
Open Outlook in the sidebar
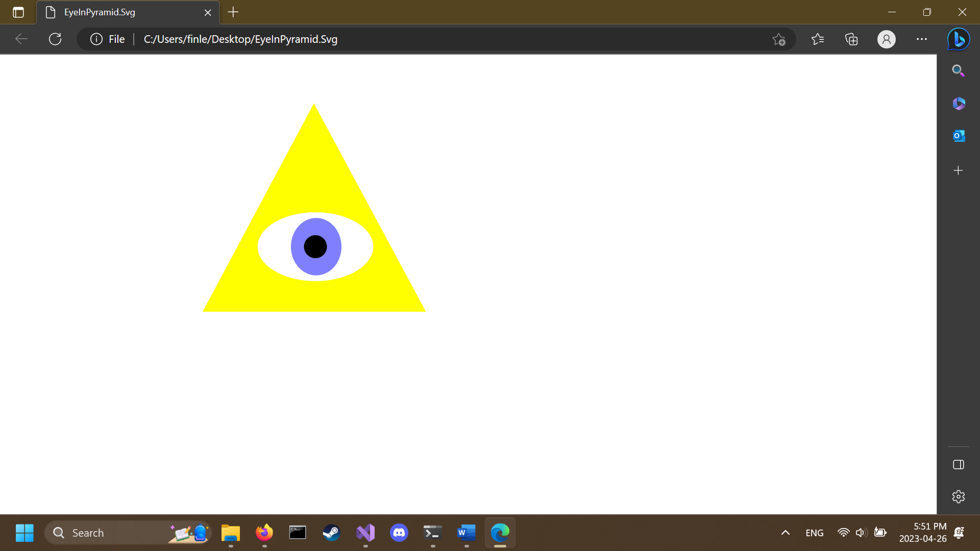pos(958,136)
